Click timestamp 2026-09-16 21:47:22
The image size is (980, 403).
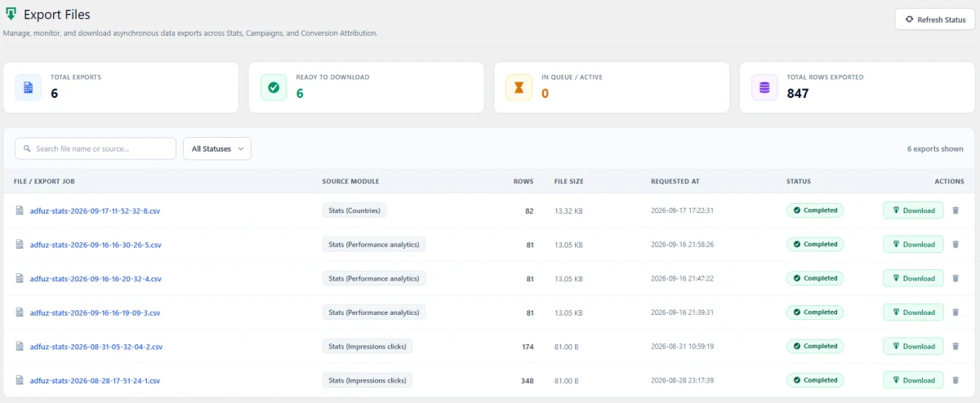680,278
